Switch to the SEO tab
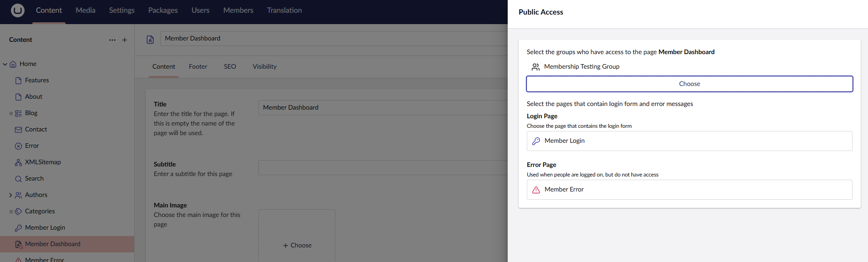868x262 pixels. [x=230, y=66]
